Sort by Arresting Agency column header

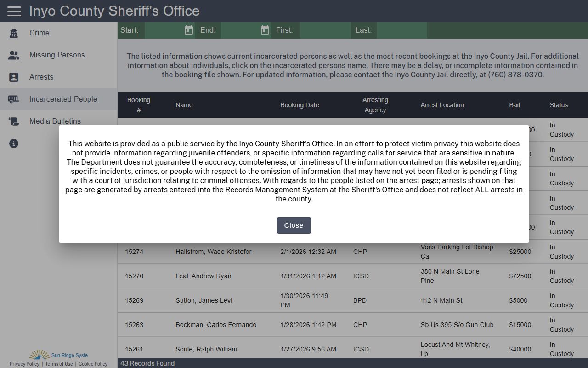pos(375,105)
